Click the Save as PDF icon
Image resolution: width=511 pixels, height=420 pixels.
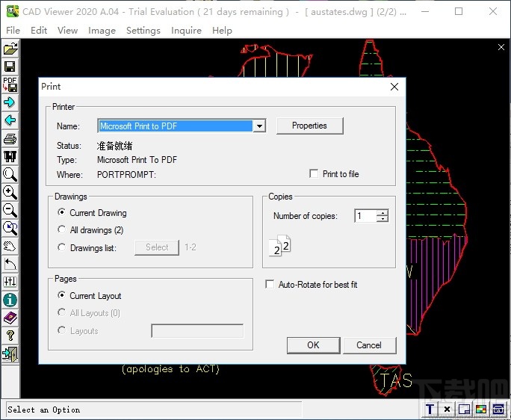pyautogui.click(x=10, y=84)
